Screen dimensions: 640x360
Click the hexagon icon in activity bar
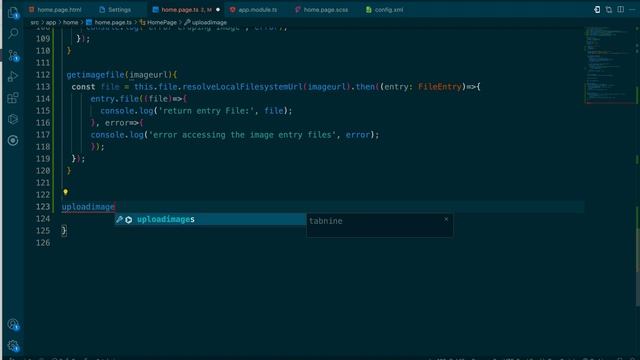tap(13, 119)
